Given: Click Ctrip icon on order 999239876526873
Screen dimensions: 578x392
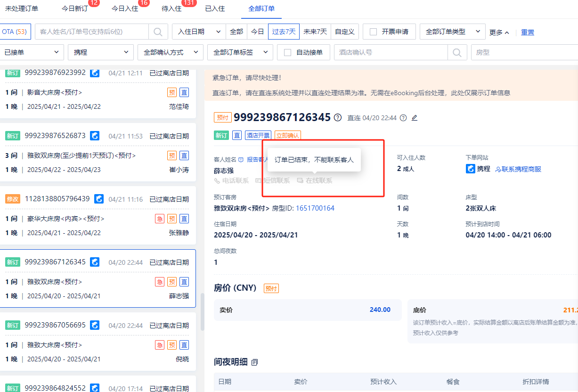Looking at the screenshot, I should (95, 136).
